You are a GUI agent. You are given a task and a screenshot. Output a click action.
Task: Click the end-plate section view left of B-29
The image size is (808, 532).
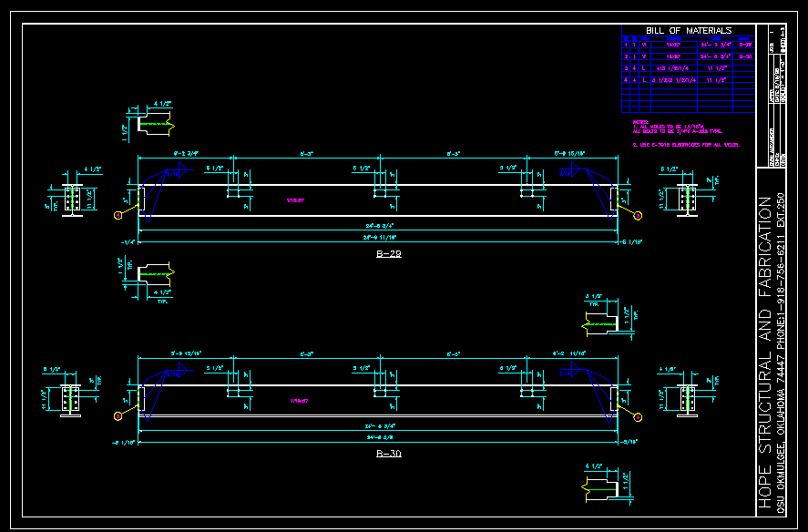coord(73,198)
